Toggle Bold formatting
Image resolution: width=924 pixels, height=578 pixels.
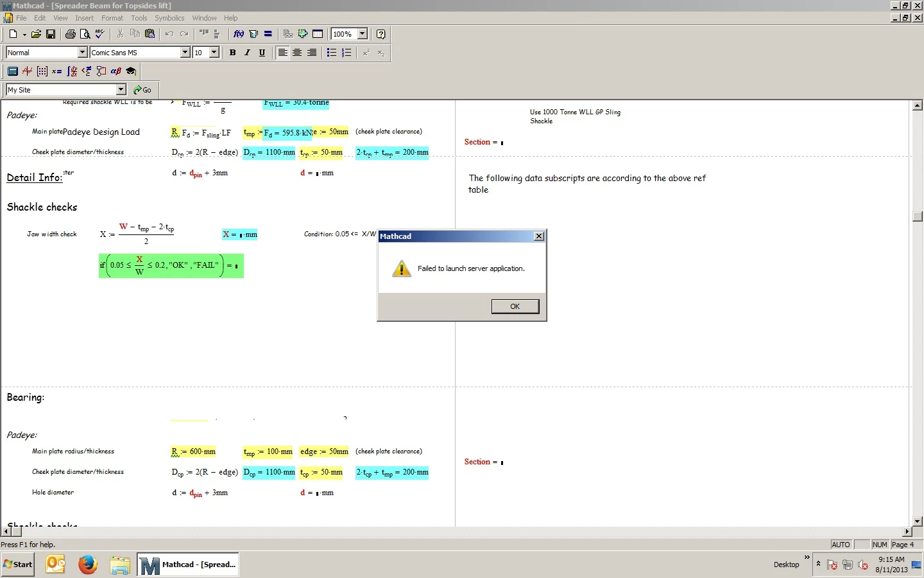click(232, 53)
